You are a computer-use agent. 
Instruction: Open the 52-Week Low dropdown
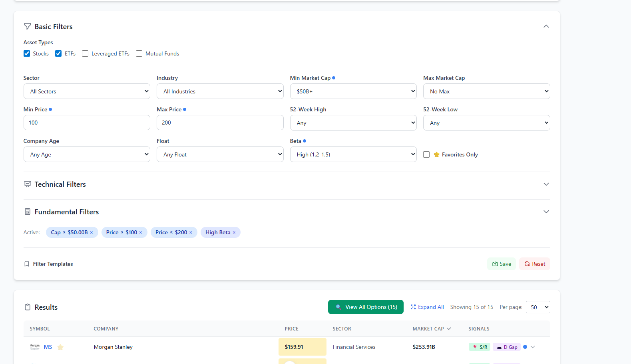coord(487,123)
